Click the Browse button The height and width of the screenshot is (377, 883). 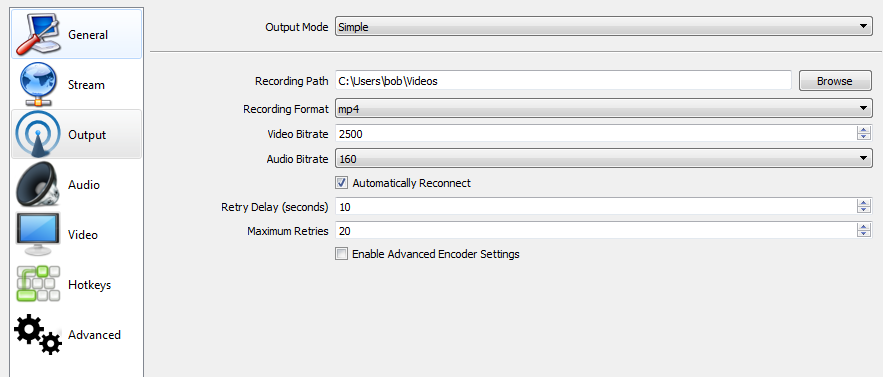(835, 81)
